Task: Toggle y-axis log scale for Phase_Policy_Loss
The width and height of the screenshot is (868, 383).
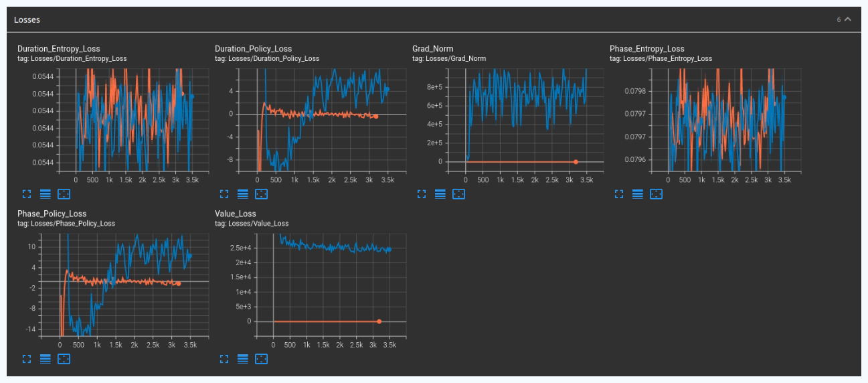Action: tap(46, 360)
